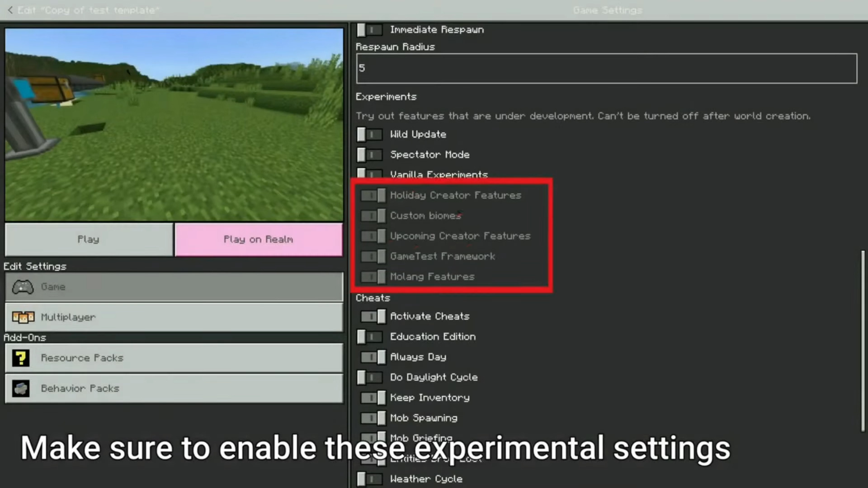
Task: Click the Resource Packs question mark icon
Action: click(21, 358)
